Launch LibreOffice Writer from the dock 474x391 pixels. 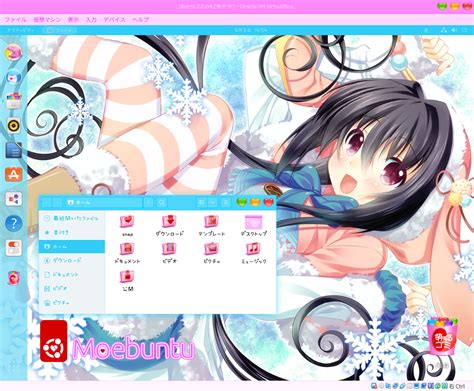pos(14,150)
